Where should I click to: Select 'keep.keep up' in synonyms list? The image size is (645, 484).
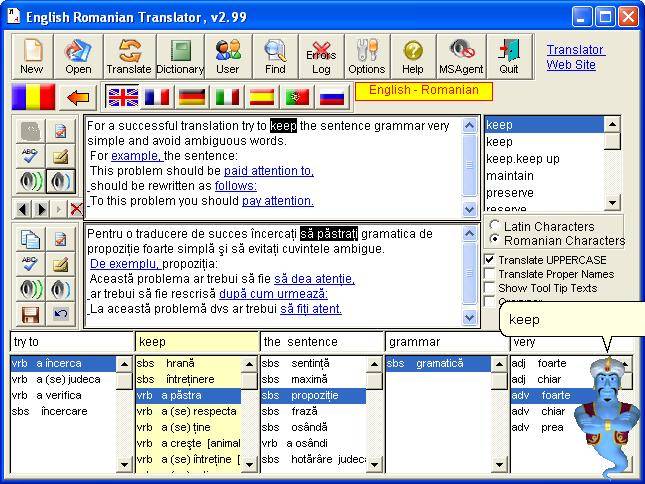click(544, 159)
